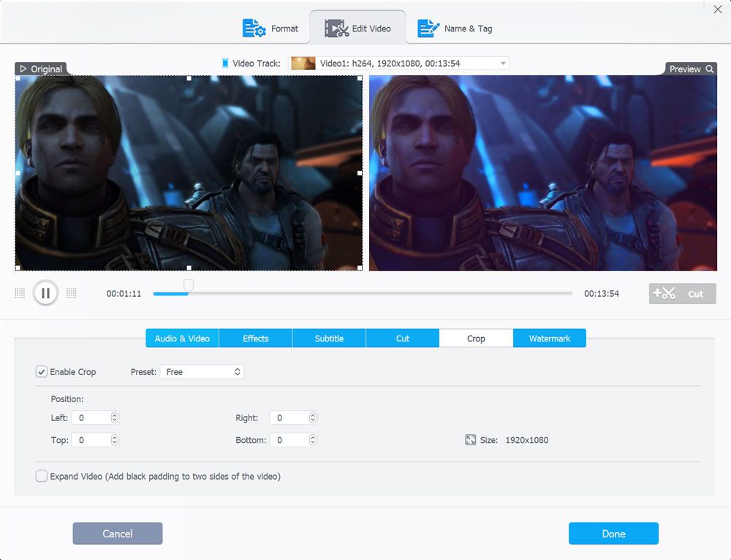This screenshot has width=731, height=560.
Task: Click the Cancel button
Action: pyautogui.click(x=118, y=534)
